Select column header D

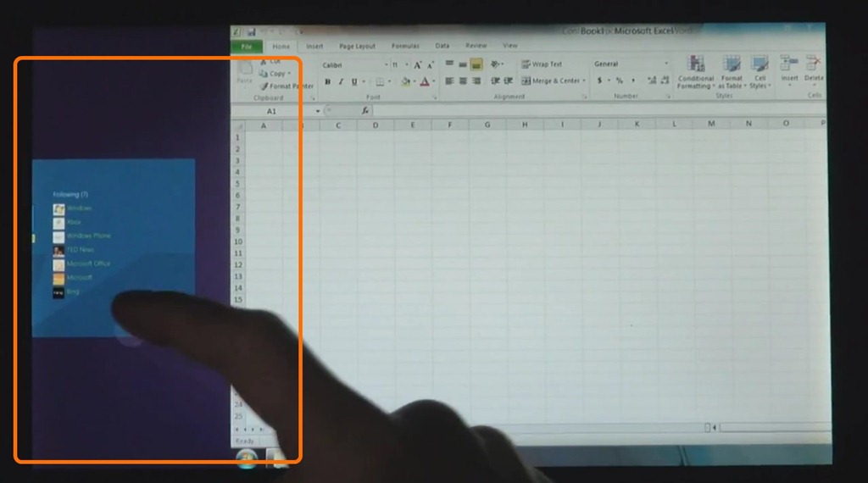[376, 125]
